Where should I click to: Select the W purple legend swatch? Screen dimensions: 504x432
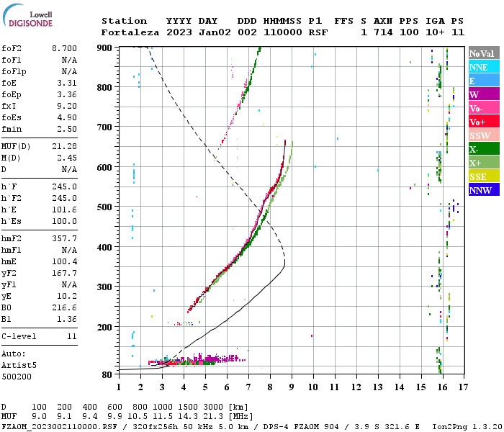coord(484,94)
